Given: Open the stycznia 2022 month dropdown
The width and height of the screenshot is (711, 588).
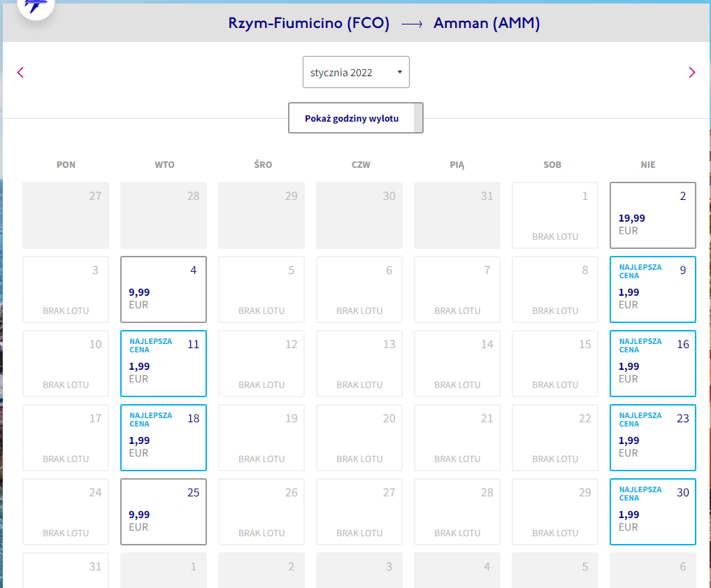Looking at the screenshot, I should (x=356, y=72).
